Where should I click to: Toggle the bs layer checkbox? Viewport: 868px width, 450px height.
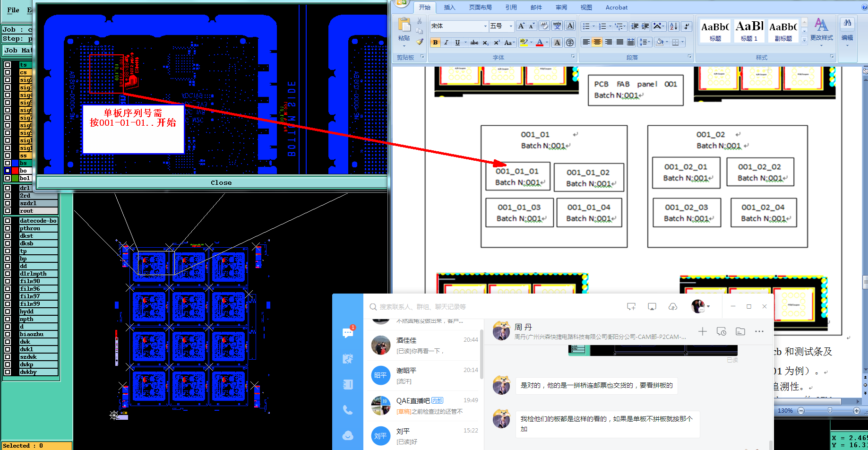[x=8, y=163]
